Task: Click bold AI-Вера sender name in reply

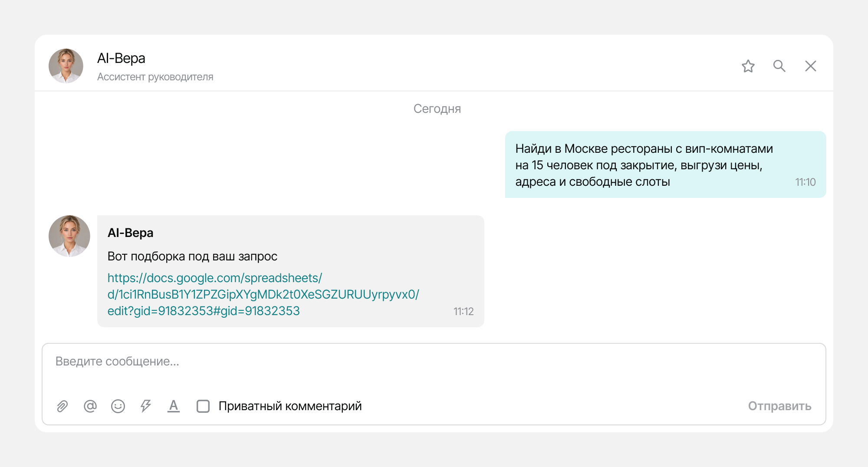Action: pyautogui.click(x=130, y=233)
